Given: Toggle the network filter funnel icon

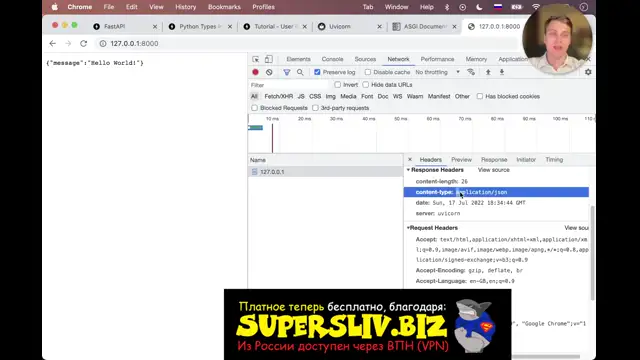Looking at the screenshot, I should (x=287, y=72).
